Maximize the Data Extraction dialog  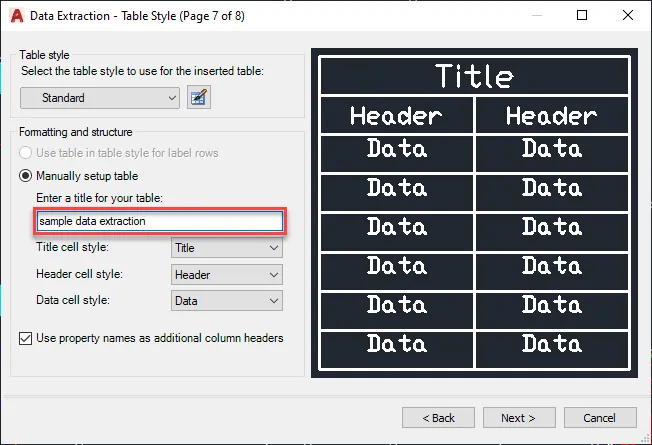click(x=582, y=15)
